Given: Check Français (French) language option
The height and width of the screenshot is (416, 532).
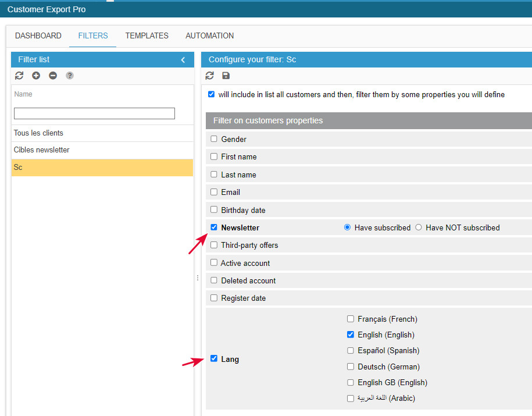Looking at the screenshot, I should tap(350, 318).
